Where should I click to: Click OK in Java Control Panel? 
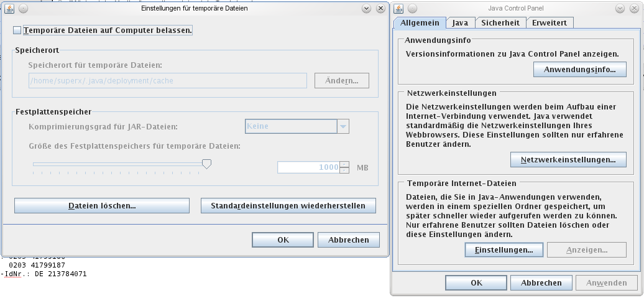tap(476, 283)
